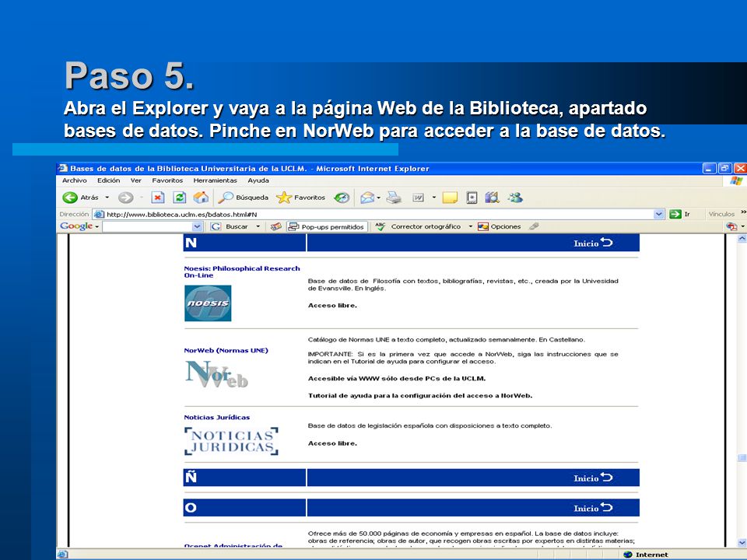This screenshot has height=560, width=747.
Task: Click the text 'Accesible vía WWW sólo desde PCs de la UCLM.'
Action: point(397,379)
